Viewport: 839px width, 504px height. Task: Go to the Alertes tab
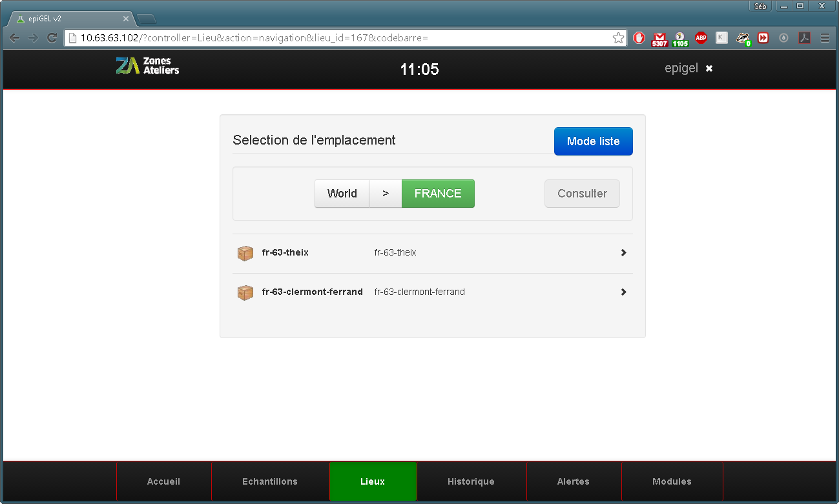pos(573,481)
